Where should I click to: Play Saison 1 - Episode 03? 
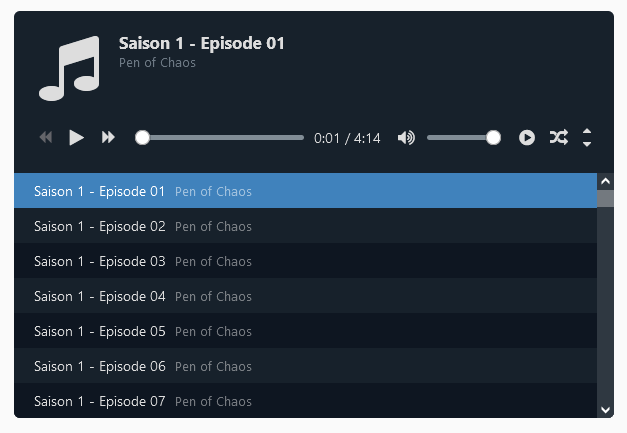(306, 261)
